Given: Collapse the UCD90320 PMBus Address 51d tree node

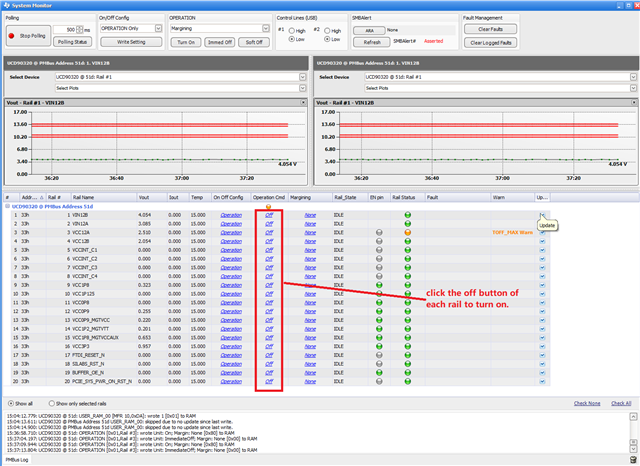Looking at the screenshot, I should pos(7,206).
